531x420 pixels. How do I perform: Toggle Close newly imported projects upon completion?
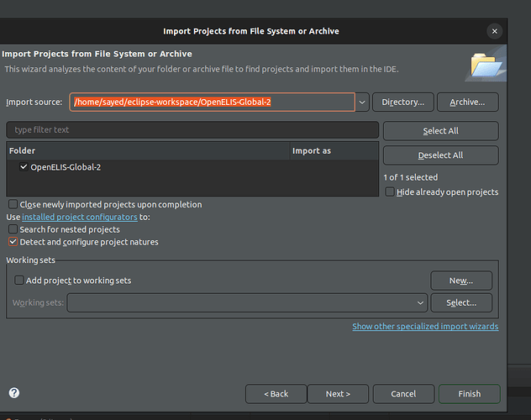click(x=13, y=204)
